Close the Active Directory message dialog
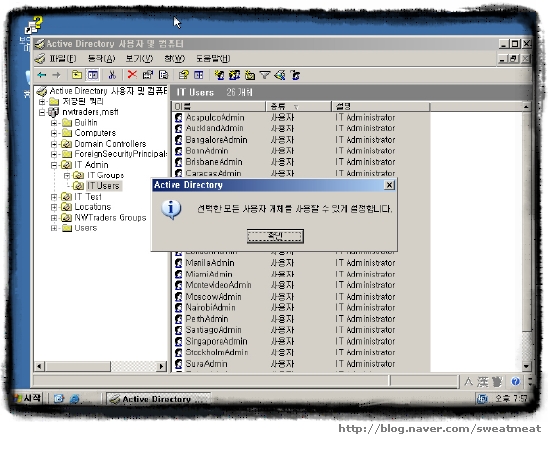Screen dimensions: 548x450 point(389,185)
